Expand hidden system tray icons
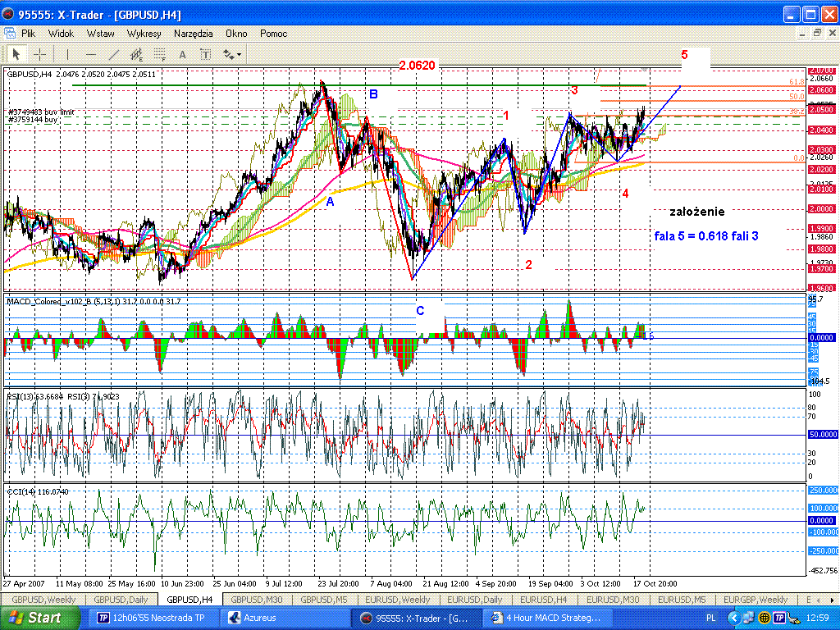Screen dimensions: 840x630 pyautogui.click(x=734, y=619)
